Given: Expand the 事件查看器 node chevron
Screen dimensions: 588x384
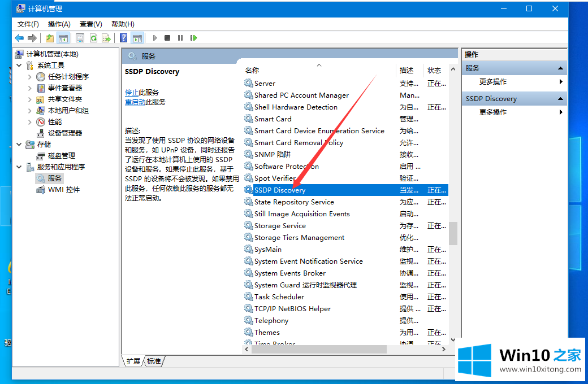Looking at the screenshot, I should point(29,88).
